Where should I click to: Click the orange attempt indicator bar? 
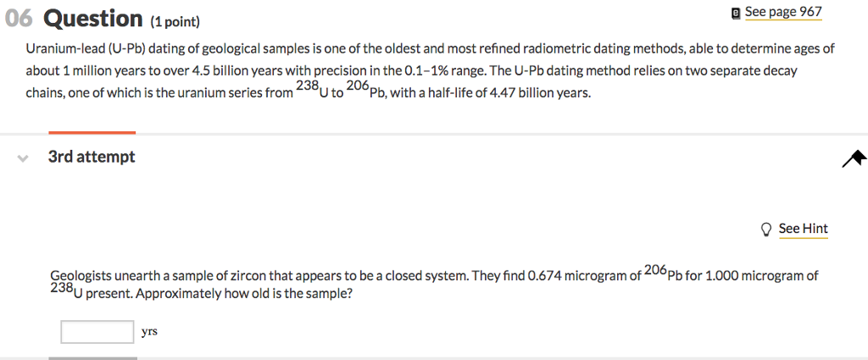pos(92,133)
